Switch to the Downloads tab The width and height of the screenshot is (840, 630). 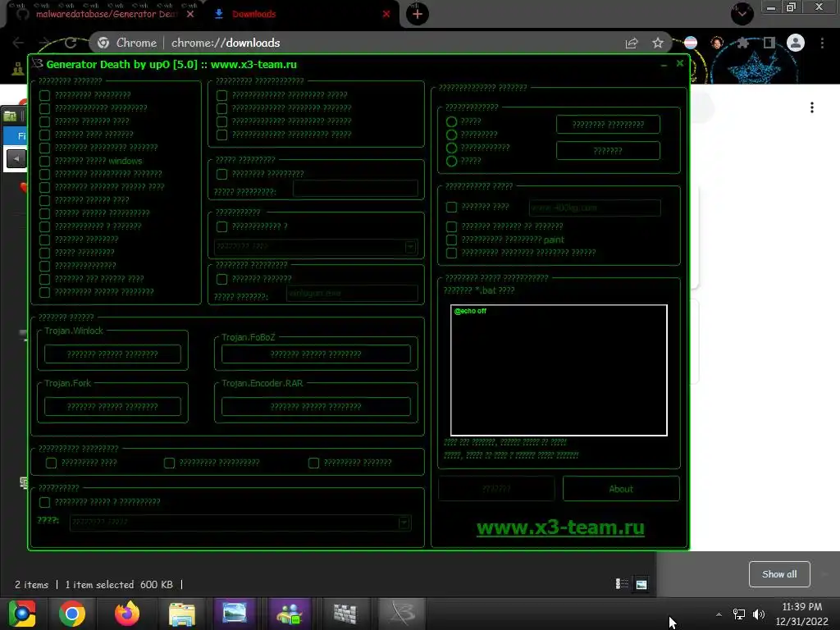pos(254,15)
